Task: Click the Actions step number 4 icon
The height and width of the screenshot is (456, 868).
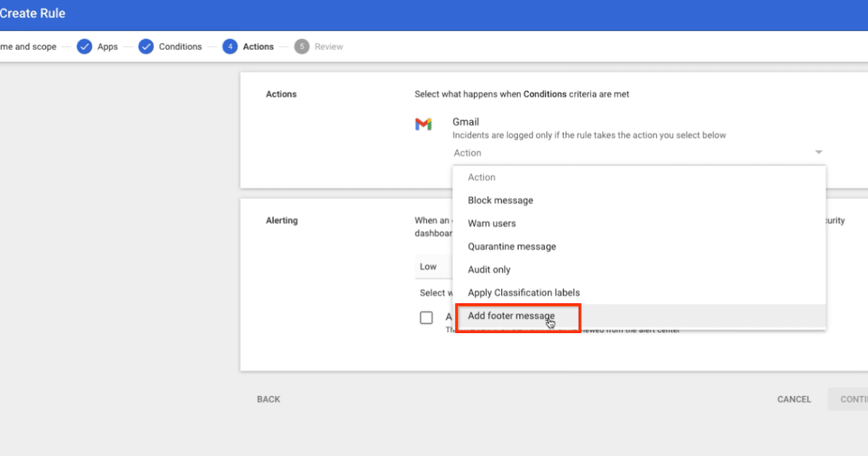Action: point(230,47)
